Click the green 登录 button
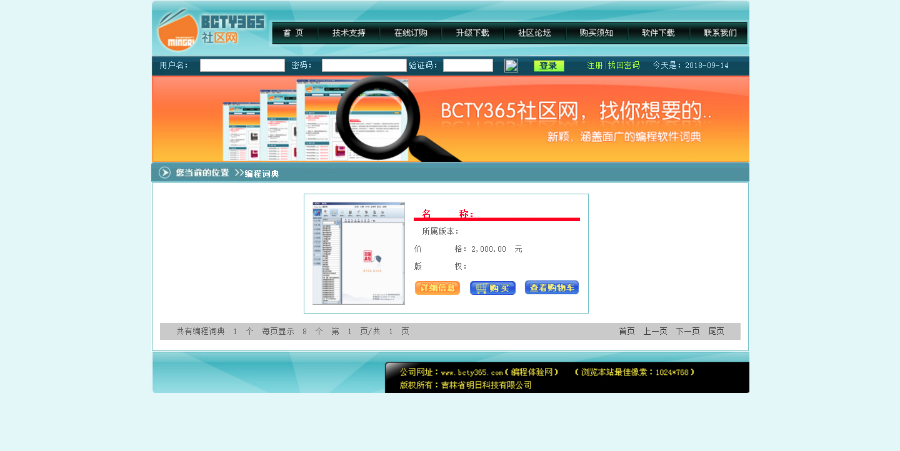 549,65
